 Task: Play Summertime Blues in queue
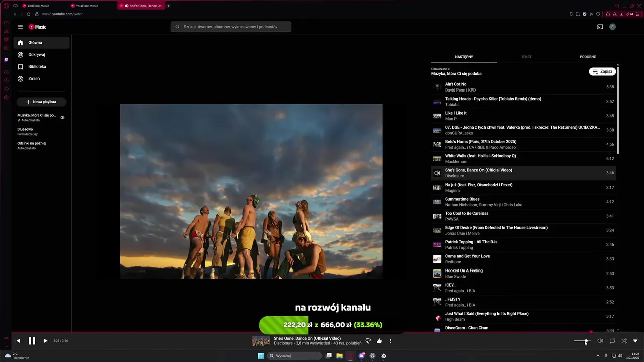point(523,202)
